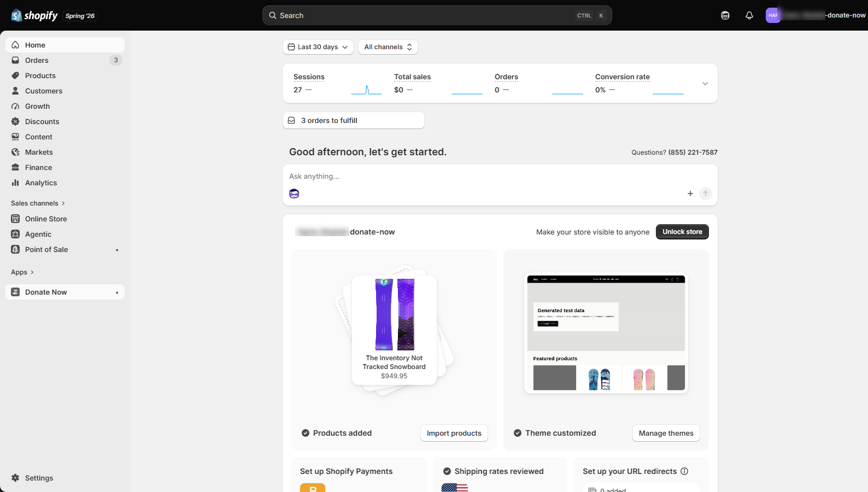This screenshot has width=868, height=492.
Task: Open Settings in the sidebar
Action: point(65,478)
